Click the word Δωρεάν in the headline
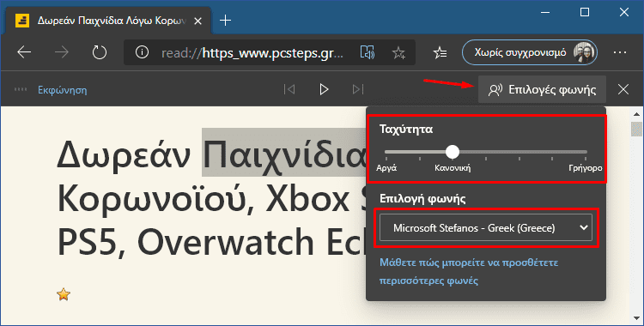 pyautogui.click(x=124, y=155)
